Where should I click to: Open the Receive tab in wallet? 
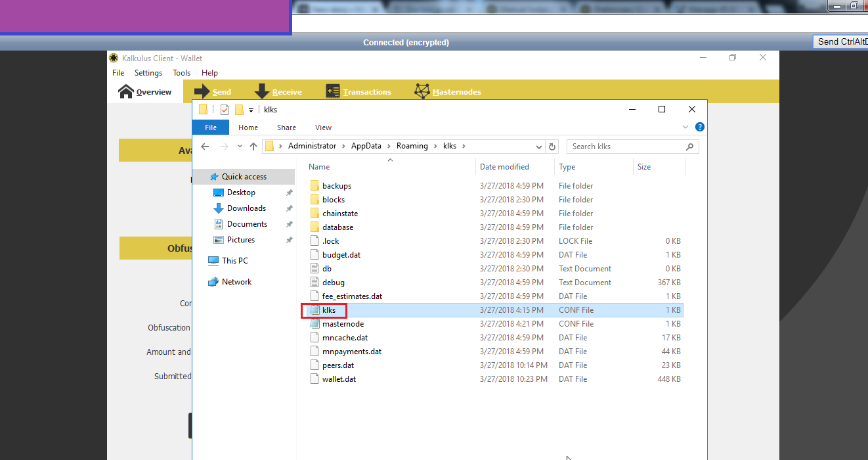coord(278,92)
